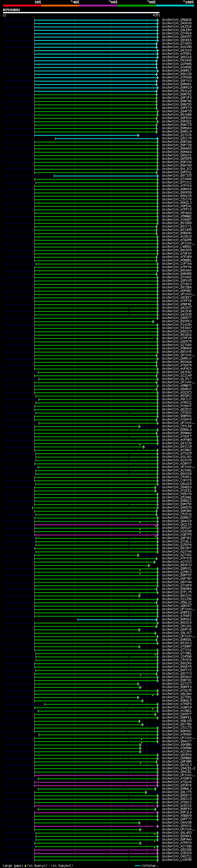The width and height of the screenshot is (197, 868).
Task: Click hit label UniRef100_A7P6A8
Action: coord(177,77)
